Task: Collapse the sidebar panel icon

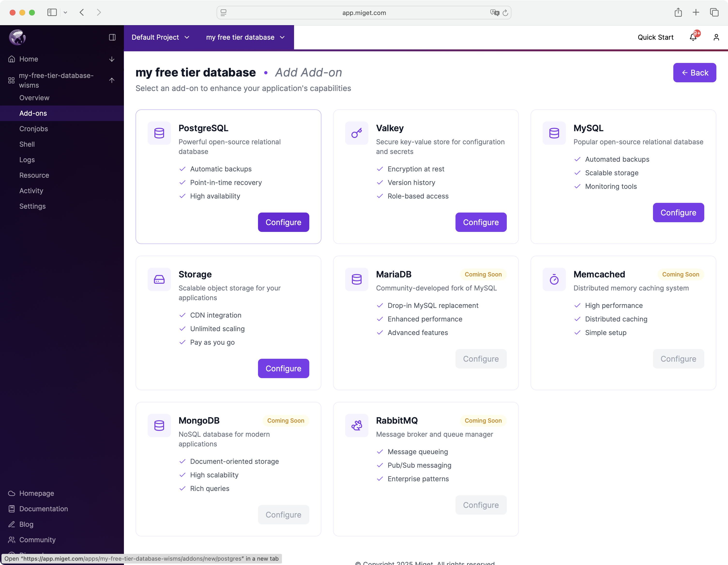Action: point(112,37)
